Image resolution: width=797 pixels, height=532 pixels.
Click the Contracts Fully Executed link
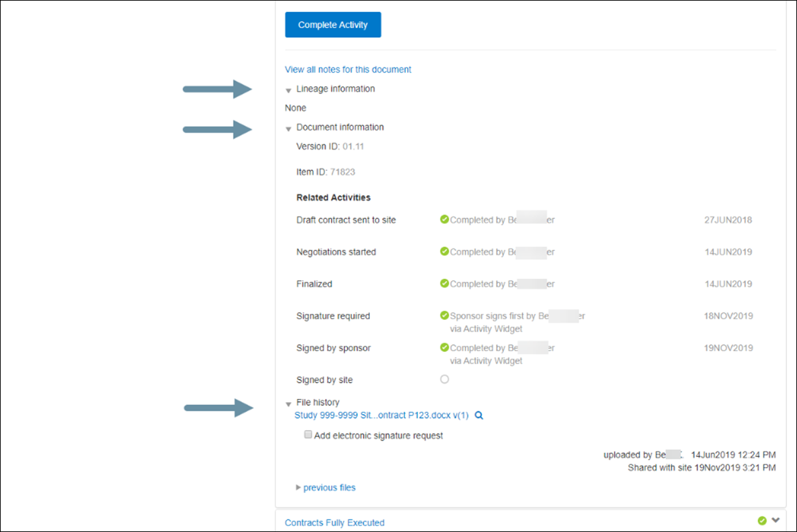pyautogui.click(x=334, y=522)
